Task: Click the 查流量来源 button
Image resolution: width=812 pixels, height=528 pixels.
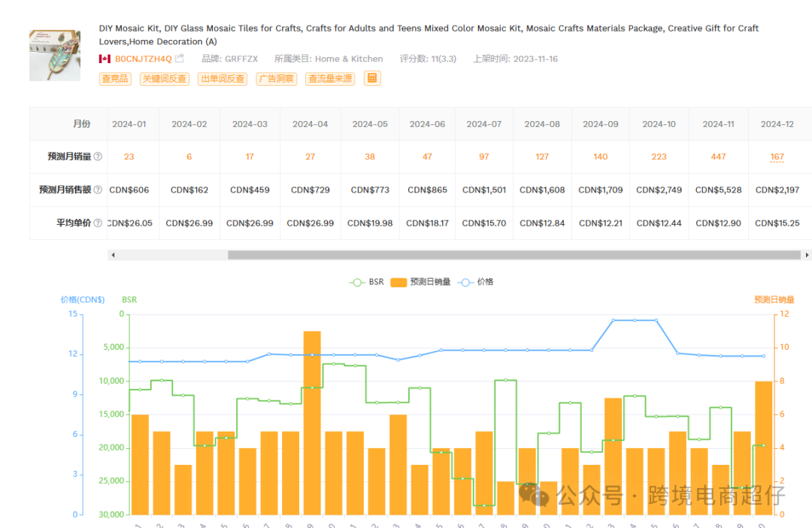Action: [330, 78]
